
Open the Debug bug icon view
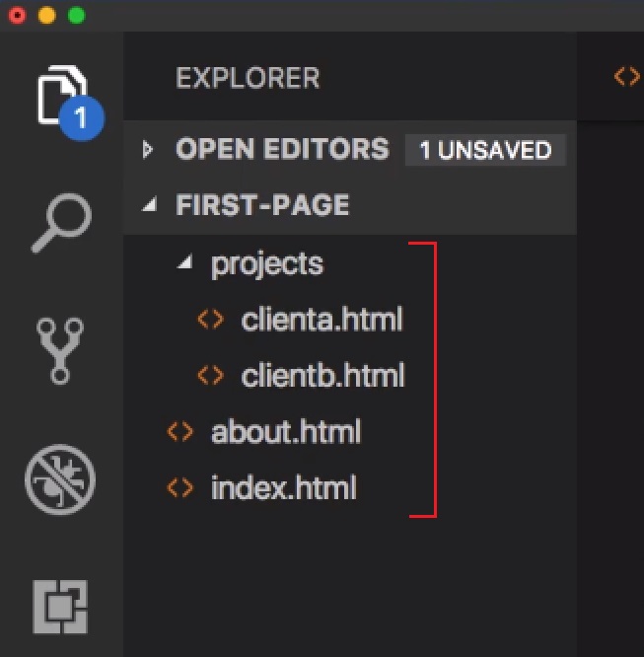pos(60,479)
